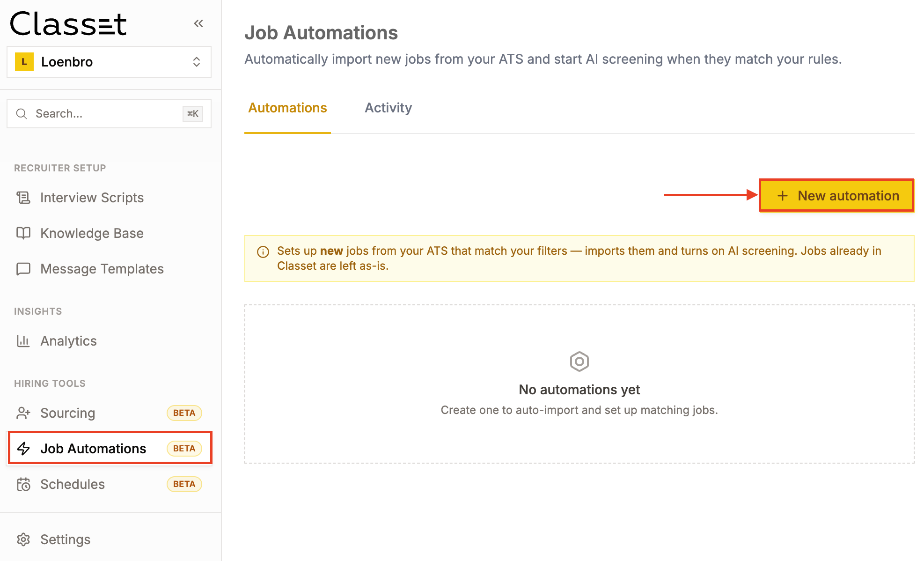Open Interview Scripts
Viewport: 924px width, 561px height.
[109, 198]
